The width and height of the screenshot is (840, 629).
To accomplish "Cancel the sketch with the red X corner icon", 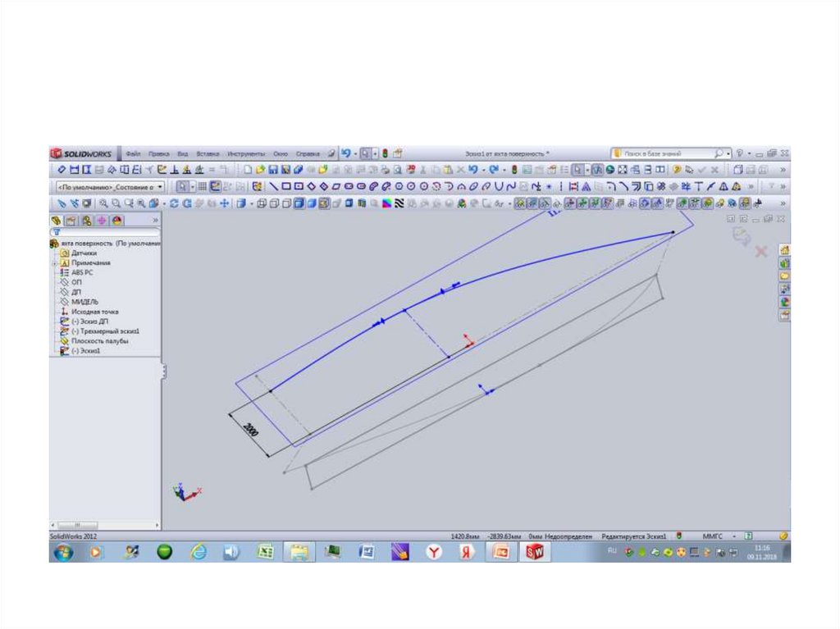I will tap(760, 252).
